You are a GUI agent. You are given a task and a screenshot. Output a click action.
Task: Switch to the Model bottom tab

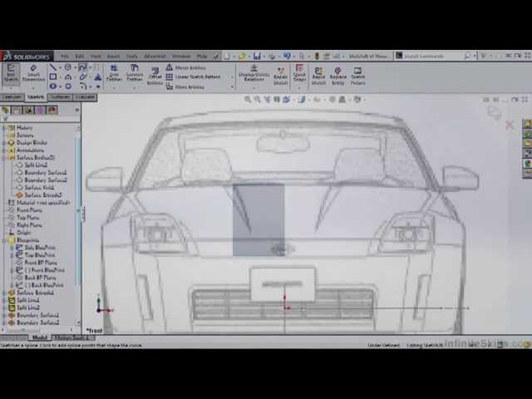(x=40, y=337)
